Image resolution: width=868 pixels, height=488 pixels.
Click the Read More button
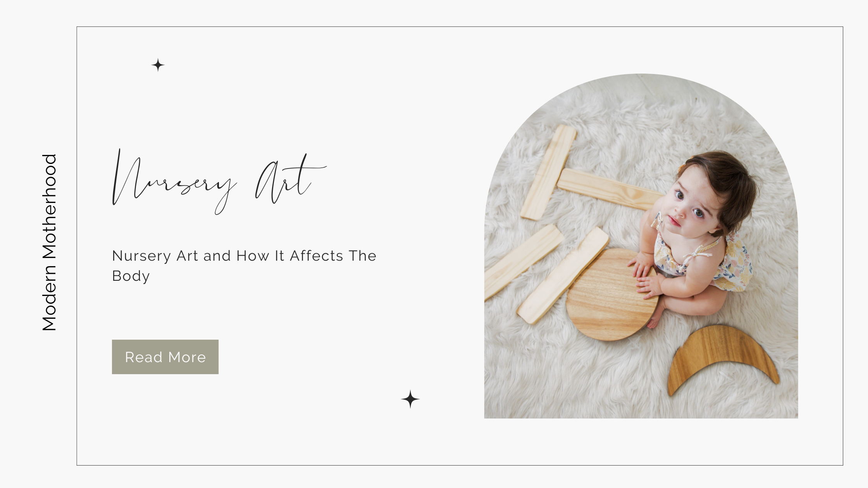coord(165,357)
